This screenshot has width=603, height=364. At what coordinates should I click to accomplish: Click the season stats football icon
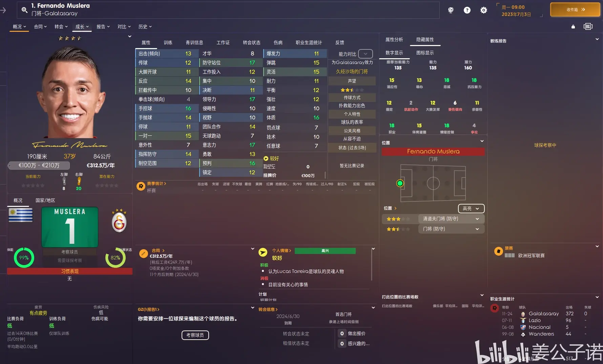[141, 186]
